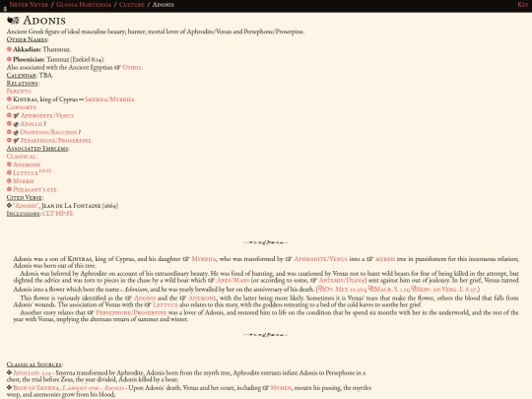Open HP:FE inclusion link
The height and width of the screenshot is (399, 532).
point(64,214)
